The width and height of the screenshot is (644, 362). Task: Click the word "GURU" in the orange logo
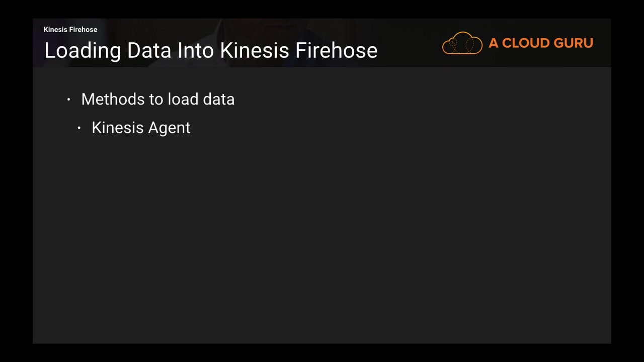click(x=573, y=43)
